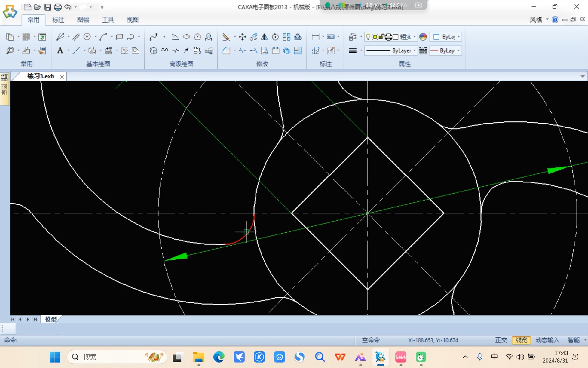Switch to the 常用 ribbon tab
The width and height of the screenshot is (588, 368).
(x=33, y=20)
